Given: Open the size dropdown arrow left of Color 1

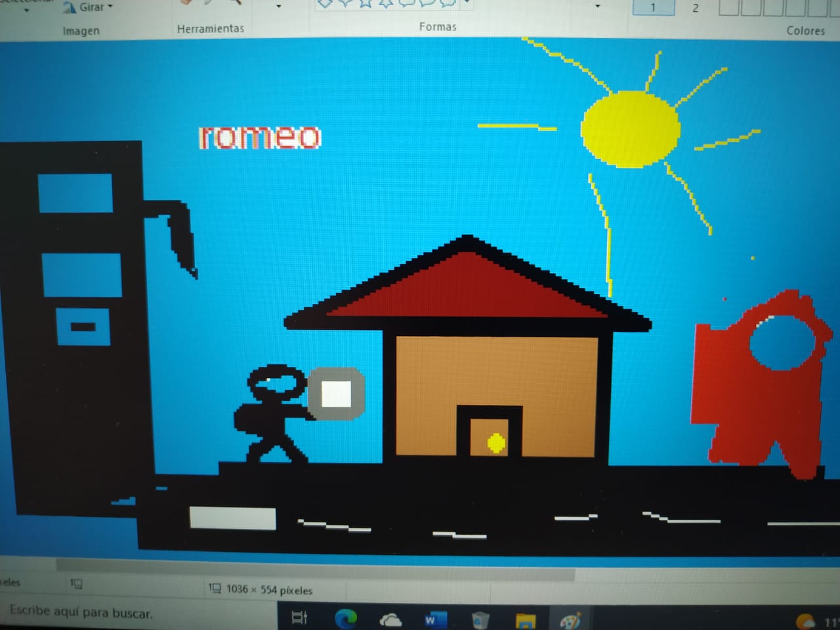Looking at the screenshot, I should [x=597, y=7].
